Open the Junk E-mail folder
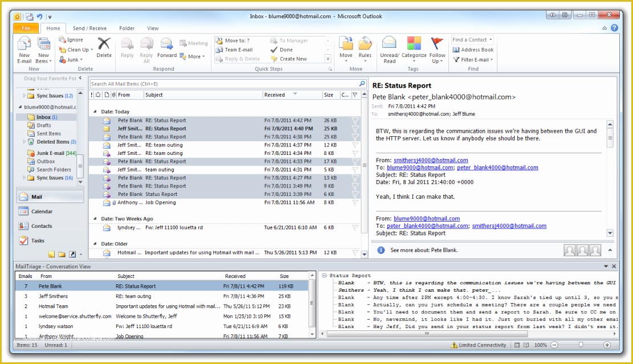The height and width of the screenshot is (364, 633). click(52, 153)
